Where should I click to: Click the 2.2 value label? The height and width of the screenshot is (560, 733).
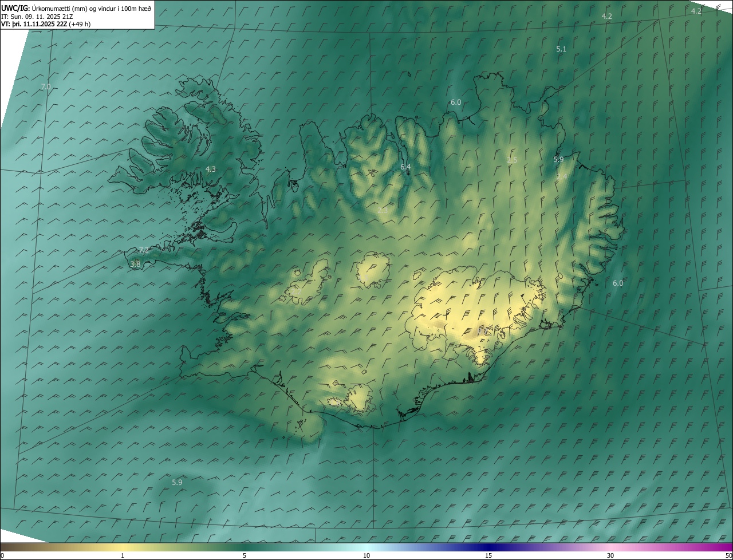click(296, 291)
